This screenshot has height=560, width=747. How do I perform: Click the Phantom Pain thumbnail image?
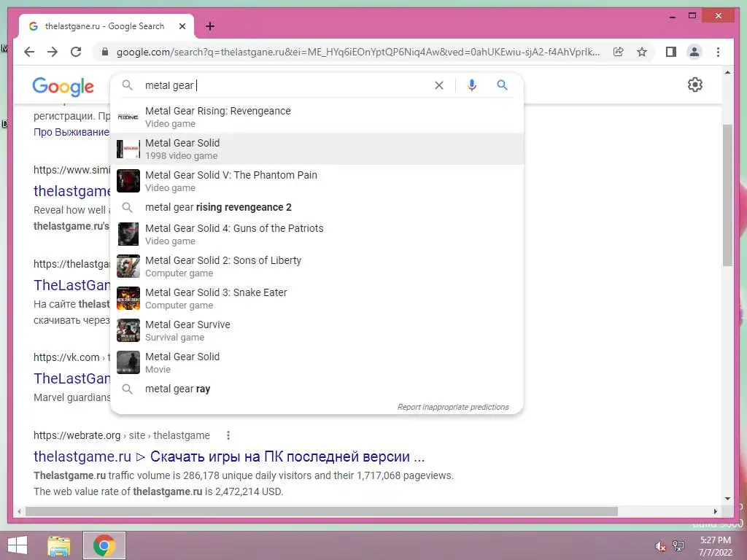(x=128, y=181)
